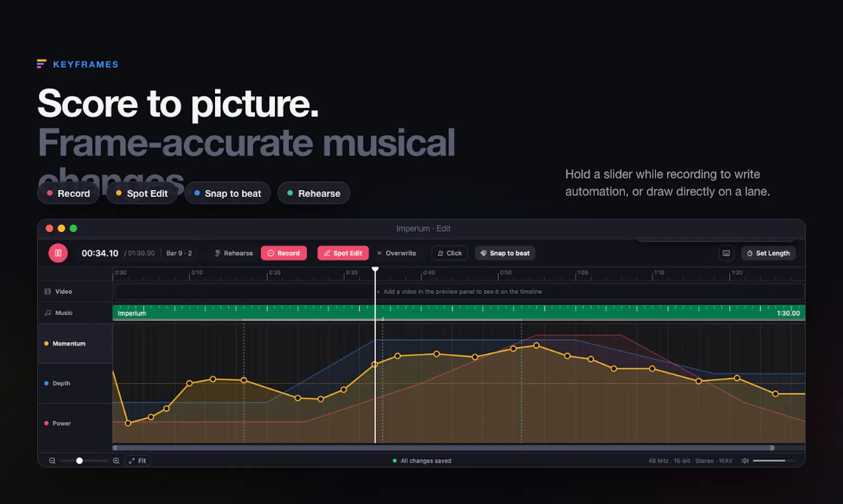The image size is (843, 504).
Task: Click the 01:30.00 total duration text
Action: tap(141, 253)
